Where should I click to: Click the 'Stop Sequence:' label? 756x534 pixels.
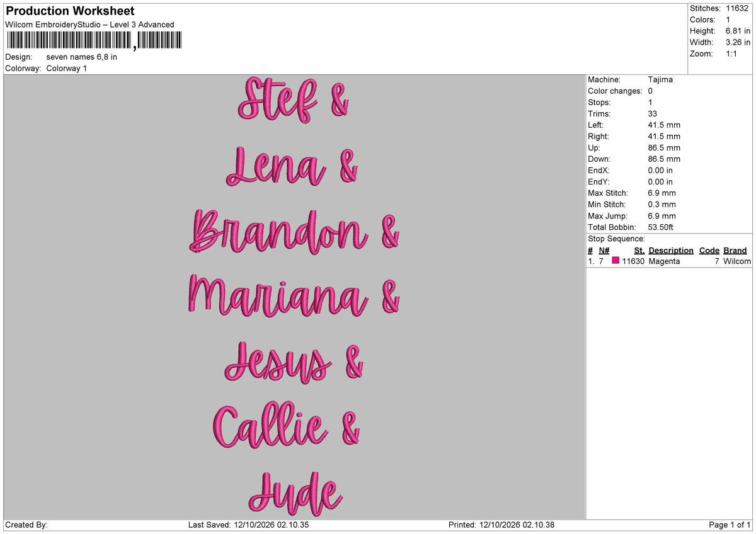pyautogui.click(x=616, y=239)
